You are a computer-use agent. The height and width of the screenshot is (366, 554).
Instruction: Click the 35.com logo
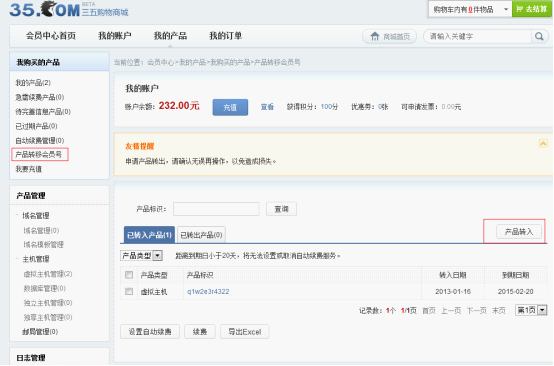pyautogui.click(x=69, y=9)
